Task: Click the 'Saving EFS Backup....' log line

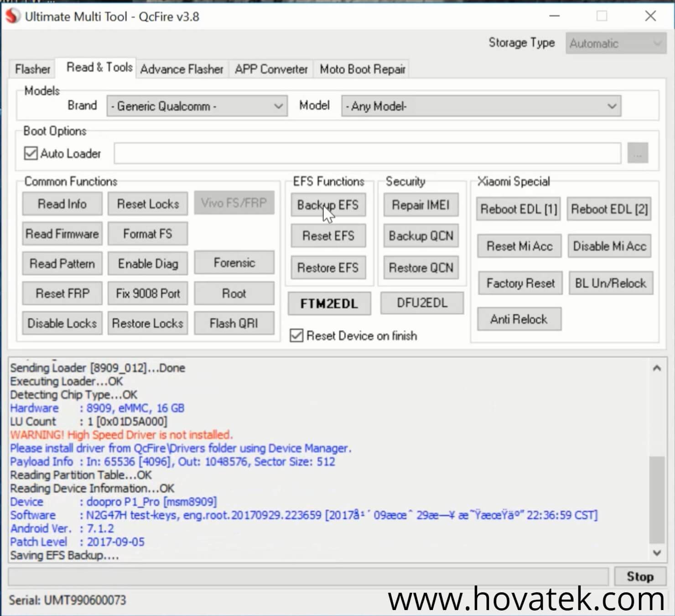Action: coord(64,555)
